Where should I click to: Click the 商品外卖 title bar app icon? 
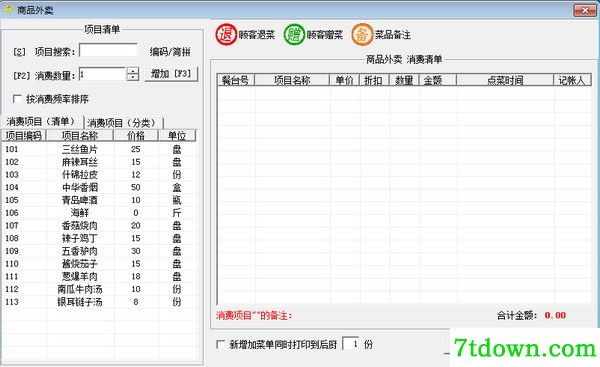click(8, 9)
